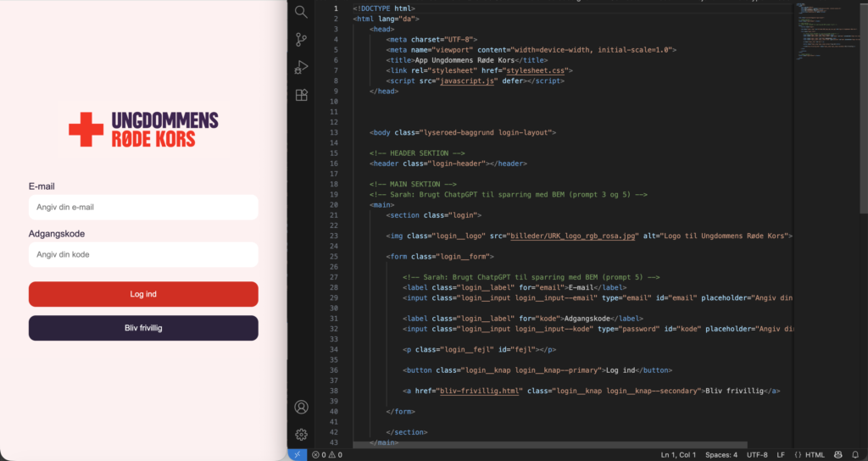This screenshot has height=461, width=868.
Task: Click the html lang="da" tag
Action: pos(386,19)
